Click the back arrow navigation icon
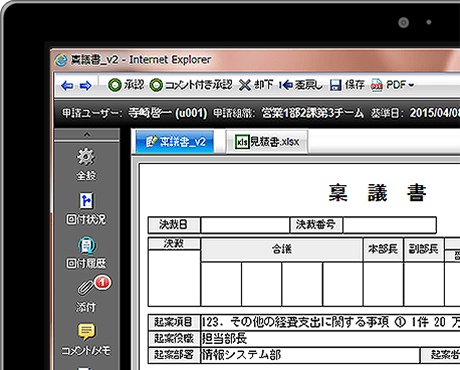Image resolution: width=460 pixels, height=370 pixels. point(67,85)
